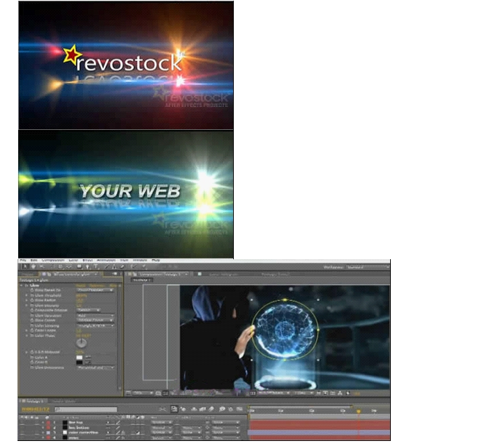The width and height of the screenshot is (504, 443).
Task: Select the Zoom magnifier tool
Action: click(42, 267)
